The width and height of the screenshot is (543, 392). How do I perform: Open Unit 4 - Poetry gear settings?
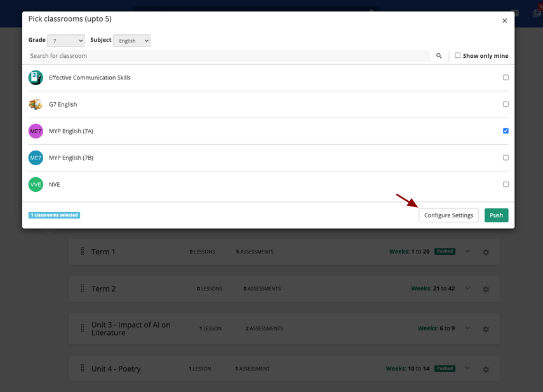click(x=486, y=369)
